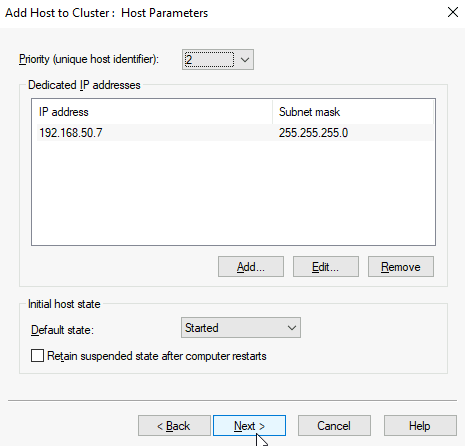Go to the previous step with Back
The width and height of the screenshot is (465, 446).
pyautogui.click(x=174, y=426)
